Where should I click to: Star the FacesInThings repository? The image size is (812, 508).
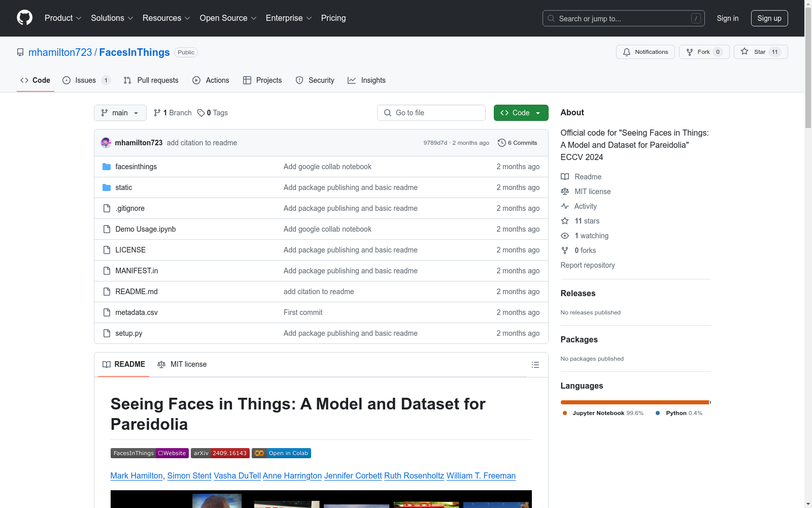760,52
